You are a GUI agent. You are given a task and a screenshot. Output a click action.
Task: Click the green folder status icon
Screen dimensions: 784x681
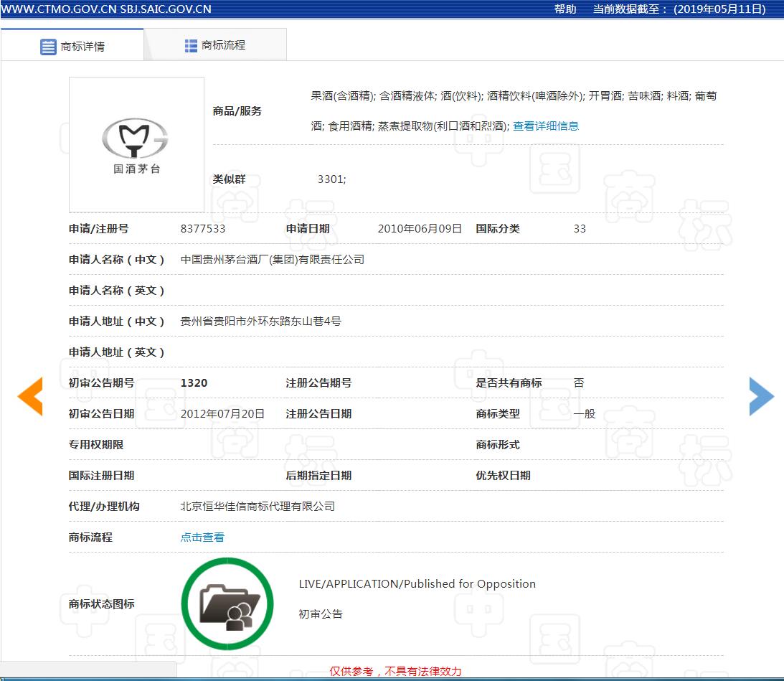click(x=227, y=603)
